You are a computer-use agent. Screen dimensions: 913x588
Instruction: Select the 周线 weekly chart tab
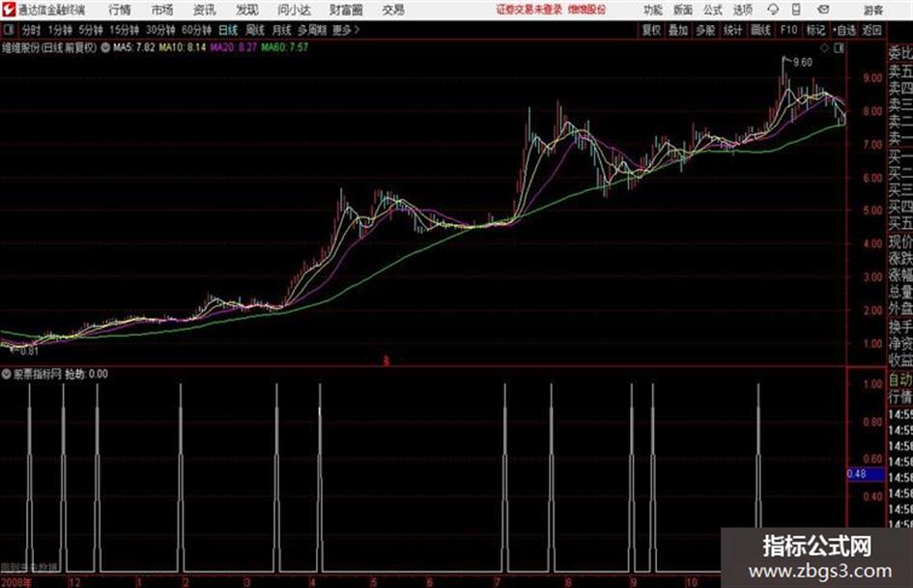pos(254,30)
